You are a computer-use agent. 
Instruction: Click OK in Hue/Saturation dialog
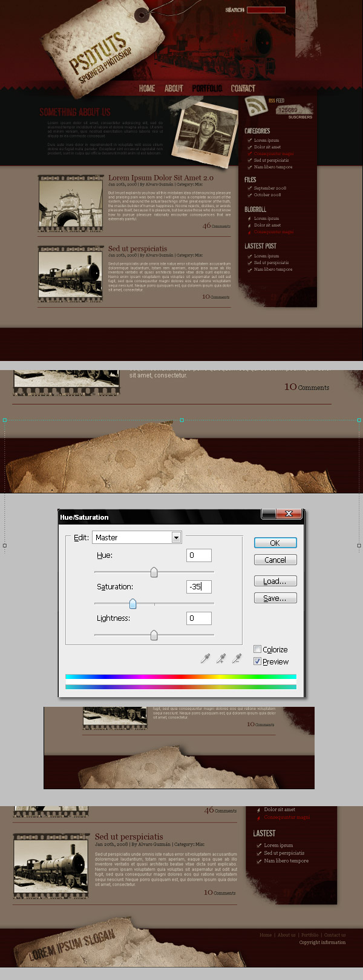pos(275,543)
